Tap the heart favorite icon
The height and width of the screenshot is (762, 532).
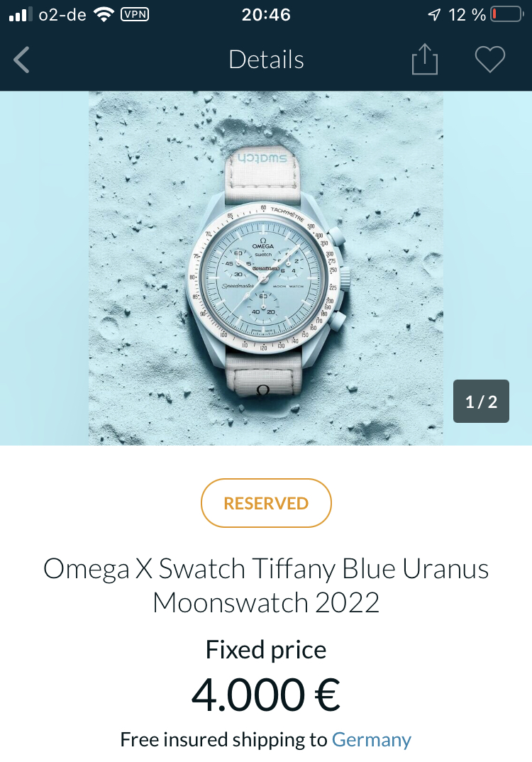tap(489, 60)
